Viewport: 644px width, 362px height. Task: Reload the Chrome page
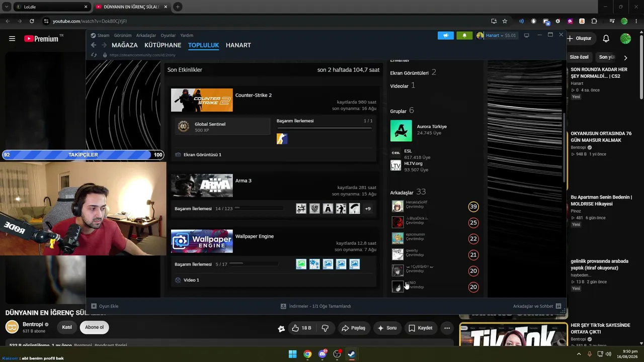[32, 21]
